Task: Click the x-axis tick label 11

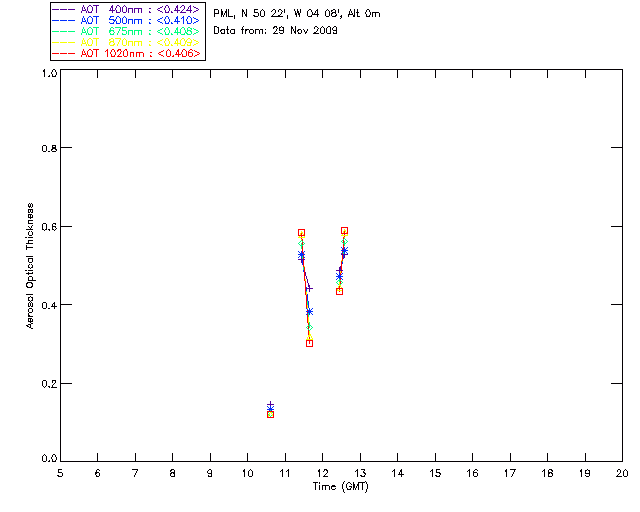Action: tap(285, 473)
